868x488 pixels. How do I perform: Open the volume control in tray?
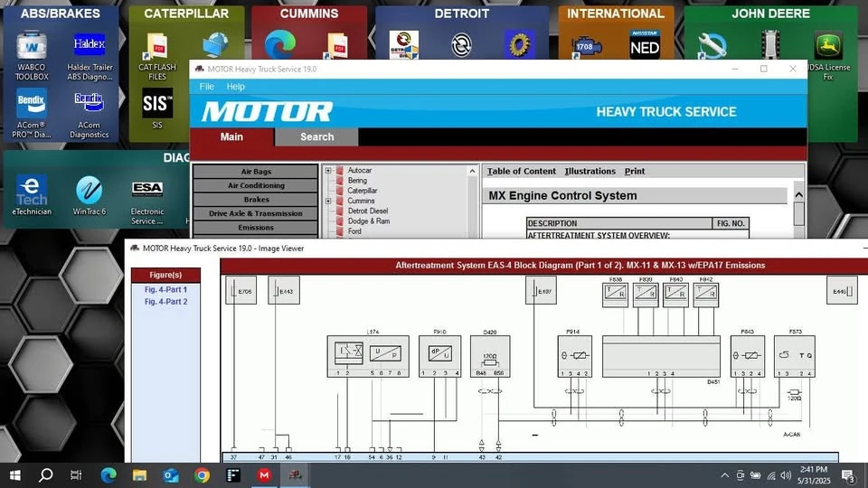click(786, 475)
